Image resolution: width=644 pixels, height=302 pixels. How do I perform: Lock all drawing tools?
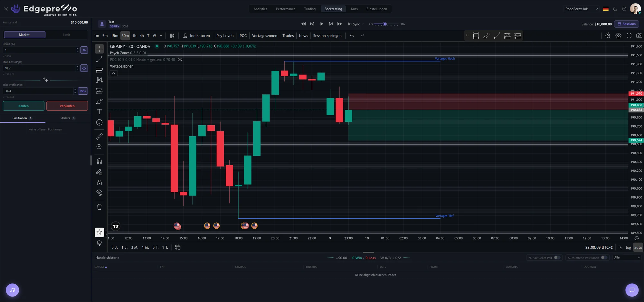point(99,183)
